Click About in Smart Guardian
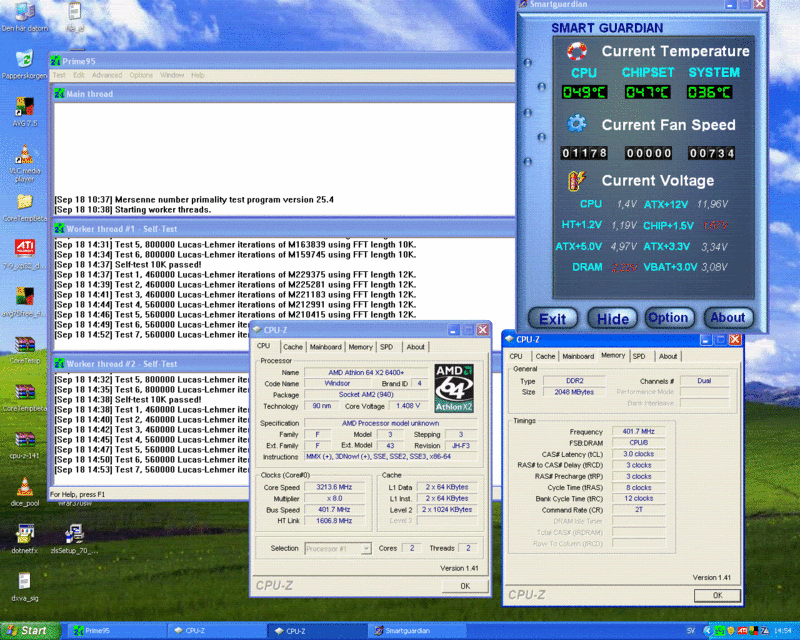This screenshot has width=800, height=640. [728, 318]
